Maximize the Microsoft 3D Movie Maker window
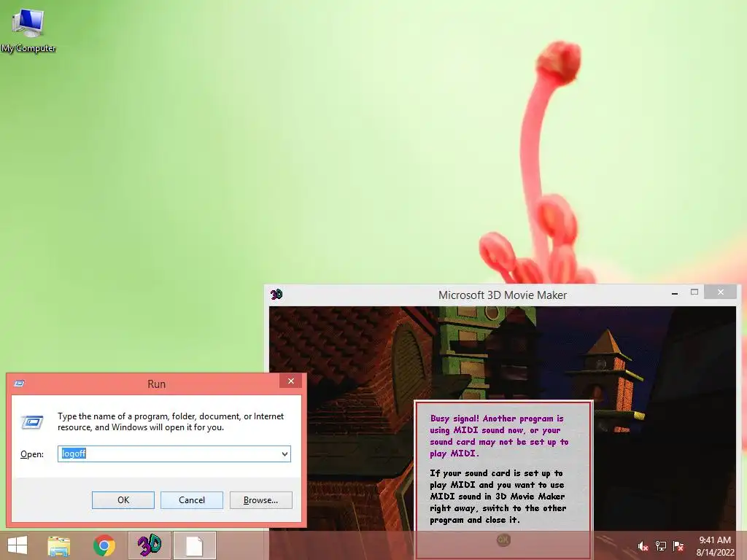747x560 pixels. click(x=694, y=292)
